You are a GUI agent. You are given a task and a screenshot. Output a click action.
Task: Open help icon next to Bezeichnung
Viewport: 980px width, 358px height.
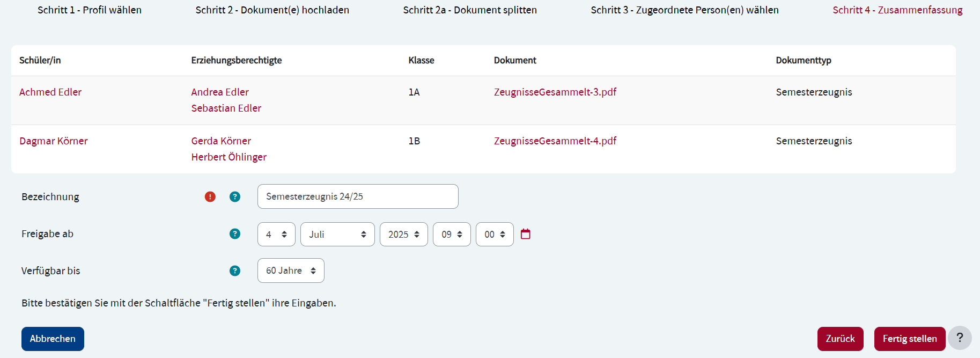point(235,197)
